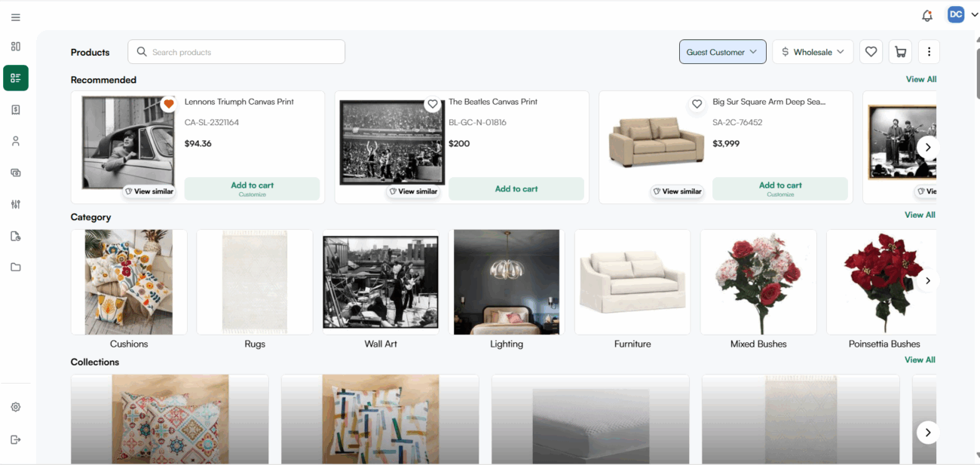Open the settings gear in sidebar

(16, 407)
